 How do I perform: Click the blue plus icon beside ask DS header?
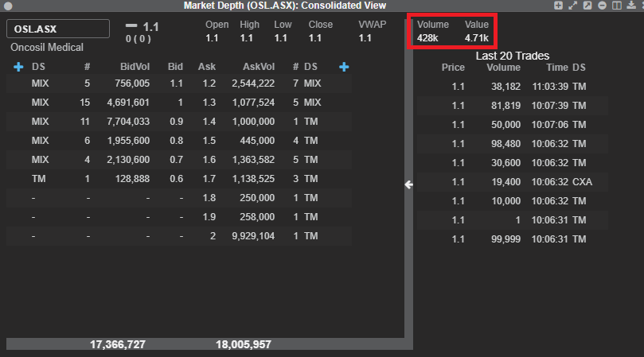(344, 67)
